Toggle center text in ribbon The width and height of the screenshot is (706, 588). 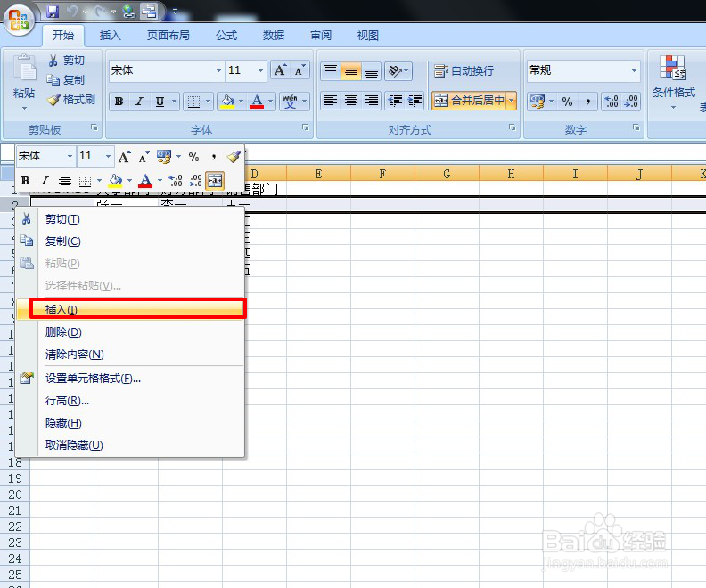[350, 101]
